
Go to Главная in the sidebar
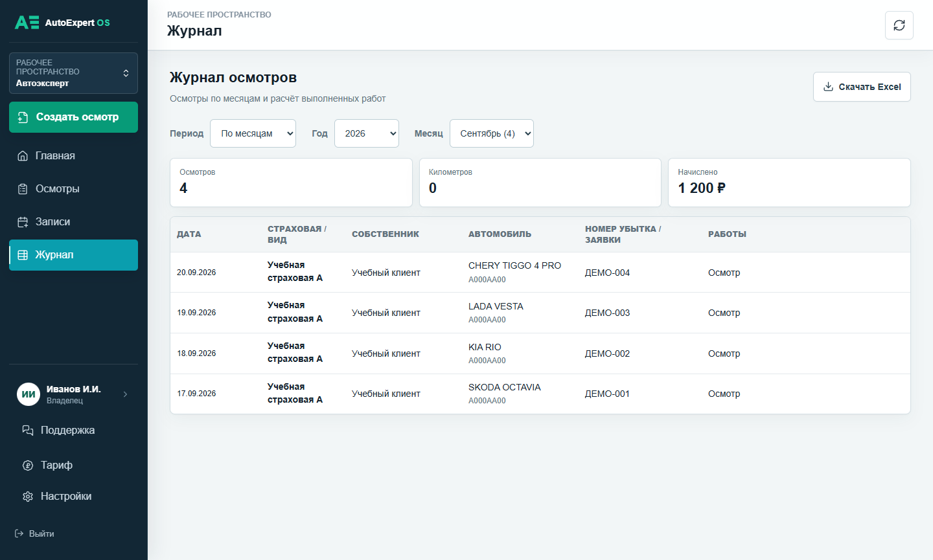(x=73, y=156)
